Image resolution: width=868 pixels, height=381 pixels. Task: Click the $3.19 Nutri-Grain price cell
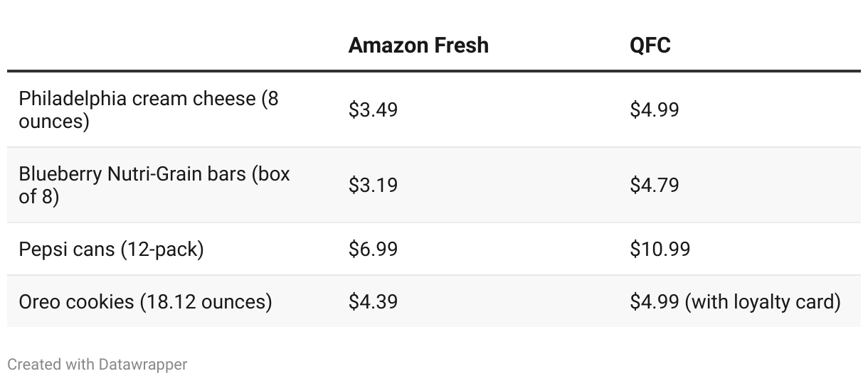373,185
